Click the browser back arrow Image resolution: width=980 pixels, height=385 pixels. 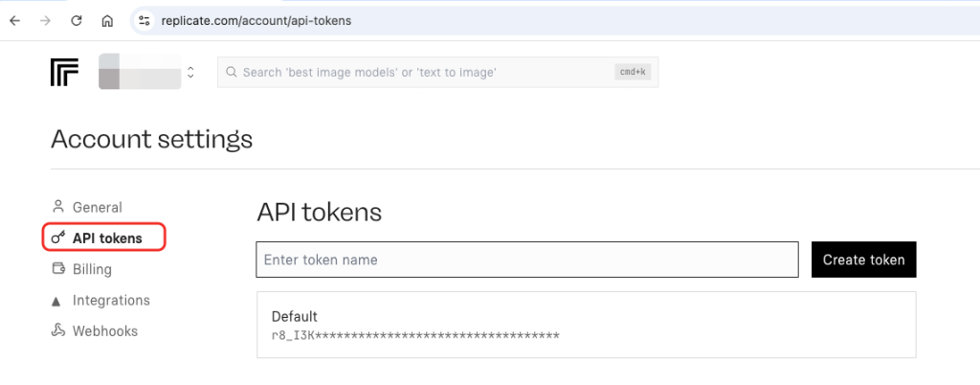click(14, 20)
